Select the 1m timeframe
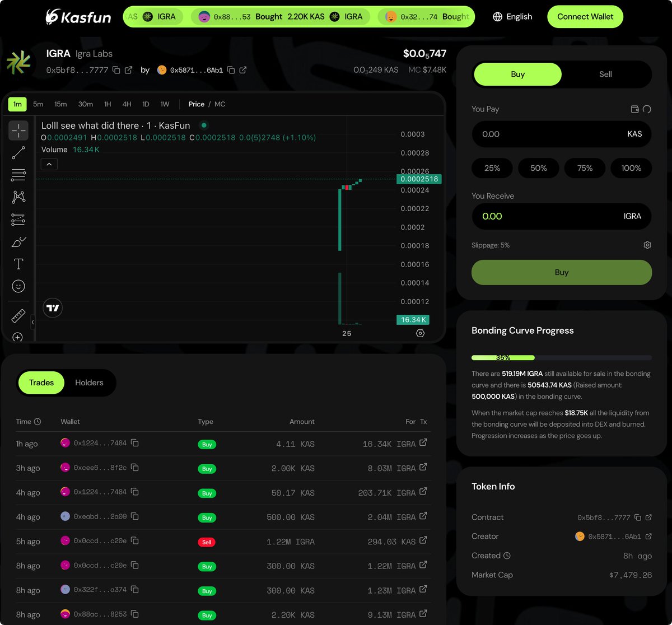Viewport: 672px width, 625px height. (17, 104)
